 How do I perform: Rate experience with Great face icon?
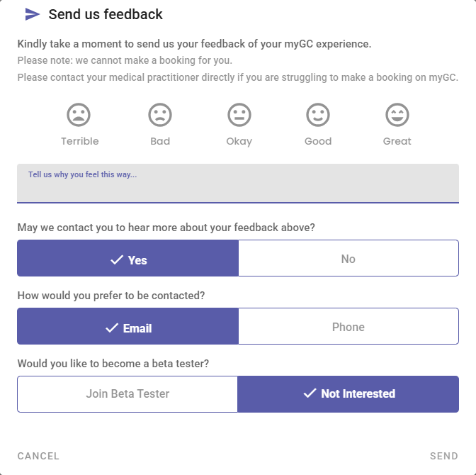[397, 115]
